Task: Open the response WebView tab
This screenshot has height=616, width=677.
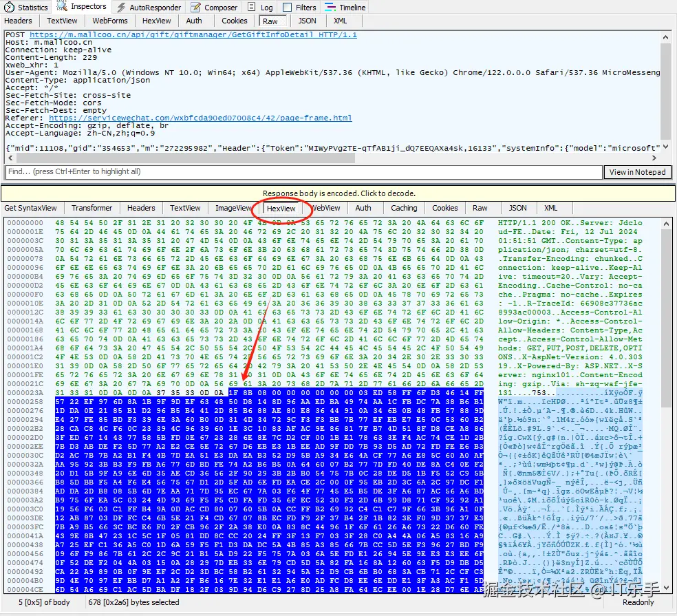Action: coord(326,209)
